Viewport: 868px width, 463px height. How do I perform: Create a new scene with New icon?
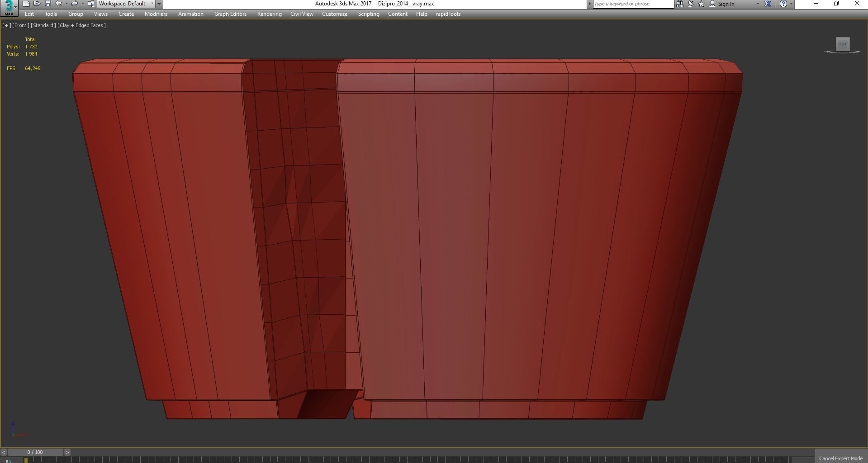(26, 4)
